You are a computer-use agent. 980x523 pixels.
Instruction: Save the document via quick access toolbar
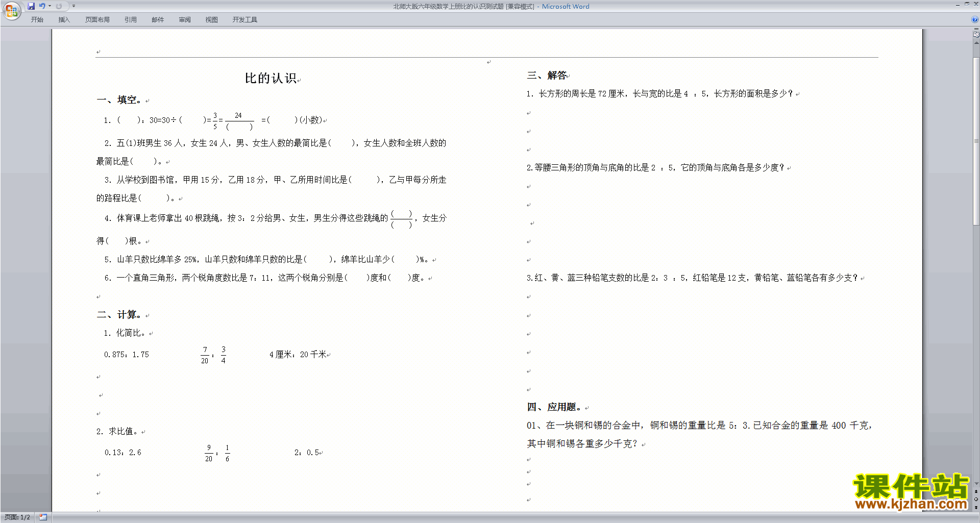(x=31, y=6)
